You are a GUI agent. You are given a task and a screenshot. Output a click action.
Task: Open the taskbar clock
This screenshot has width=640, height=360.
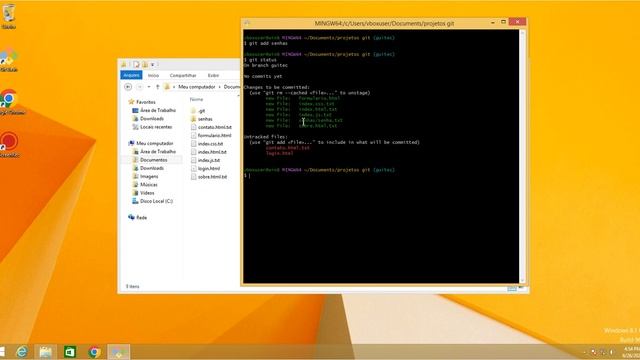coord(631,352)
